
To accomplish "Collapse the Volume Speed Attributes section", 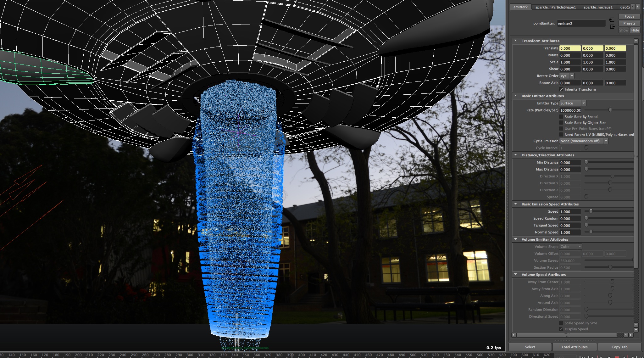I will [515, 275].
